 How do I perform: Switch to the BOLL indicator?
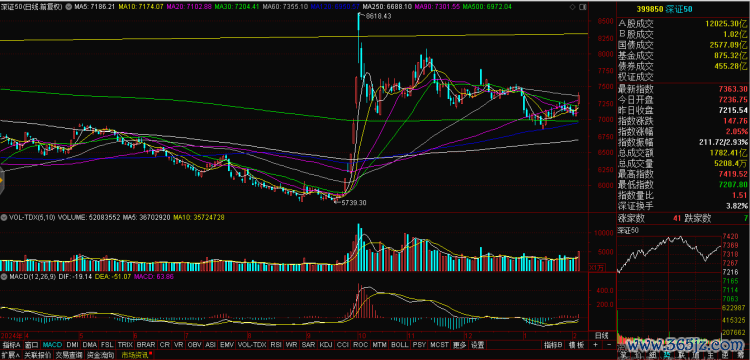pos(399,344)
